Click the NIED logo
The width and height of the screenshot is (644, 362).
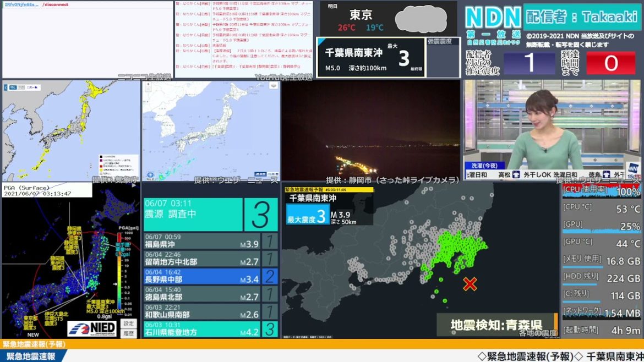click(92, 328)
